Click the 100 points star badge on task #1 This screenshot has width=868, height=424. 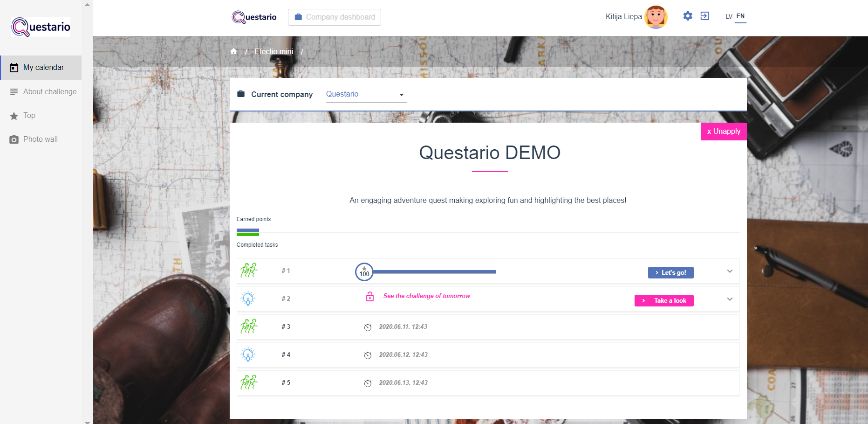(x=364, y=272)
